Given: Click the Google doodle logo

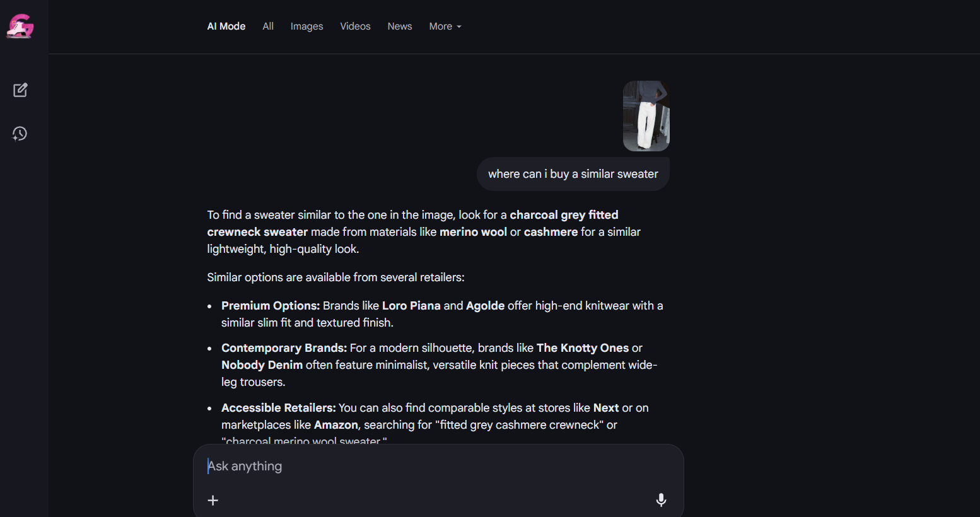Looking at the screenshot, I should pyautogui.click(x=20, y=26).
